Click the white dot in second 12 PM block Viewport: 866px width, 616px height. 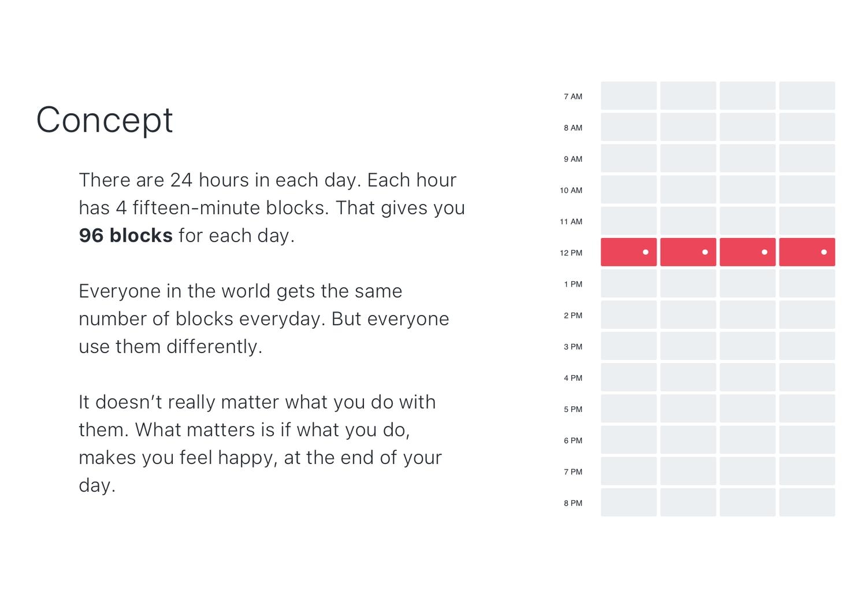pyautogui.click(x=705, y=252)
